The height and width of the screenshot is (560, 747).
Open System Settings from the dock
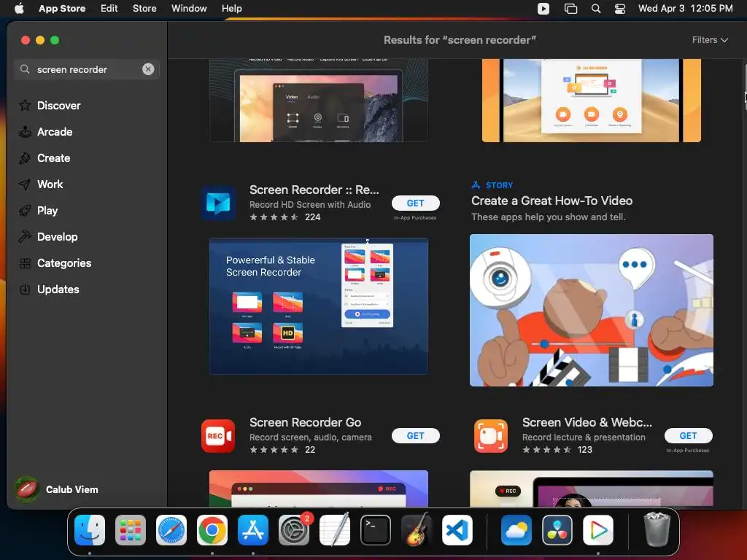click(294, 530)
